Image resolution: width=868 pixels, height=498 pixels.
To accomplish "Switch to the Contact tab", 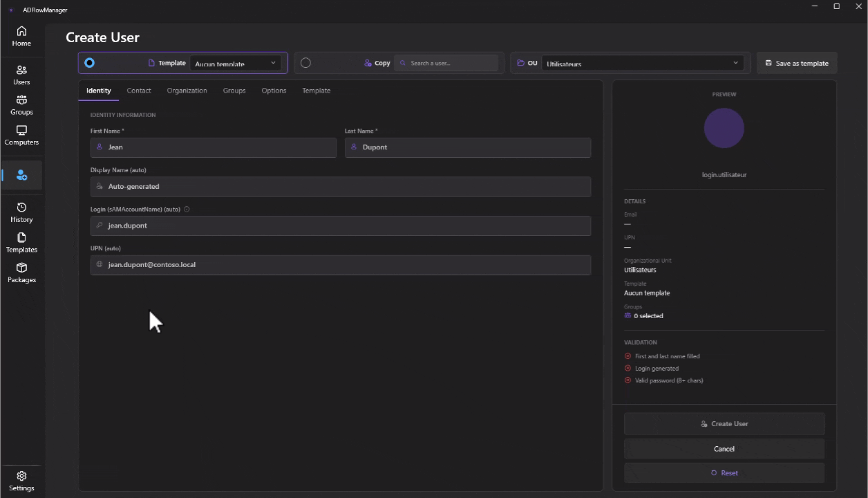I will 139,91.
